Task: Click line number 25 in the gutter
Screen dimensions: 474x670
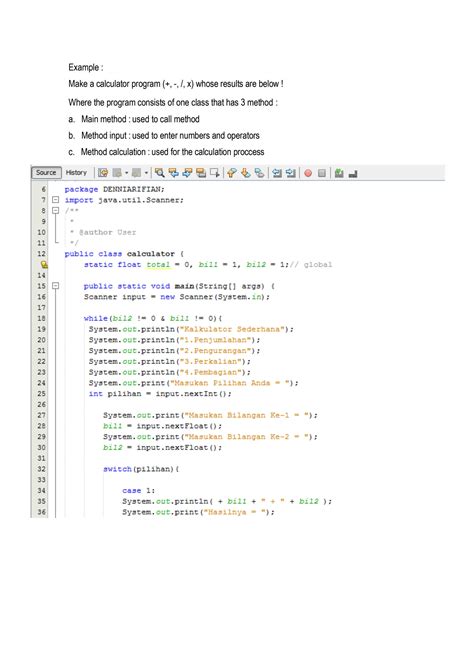Action: pyautogui.click(x=41, y=394)
